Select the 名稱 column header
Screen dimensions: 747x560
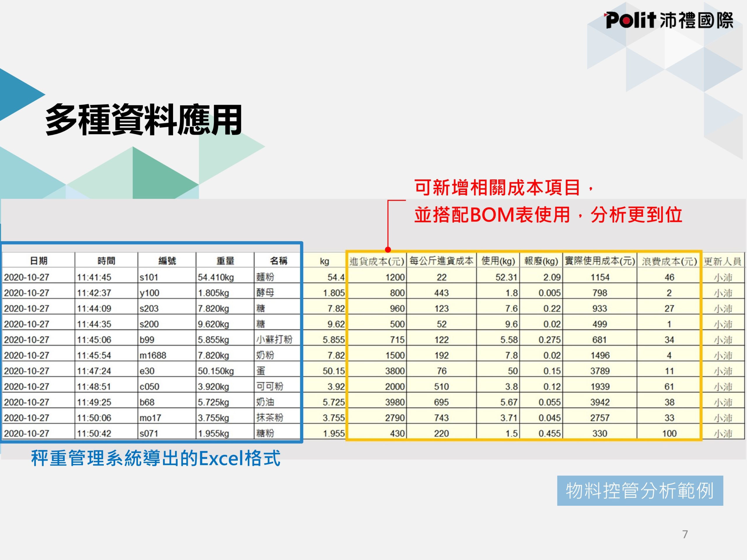click(277, 260)
